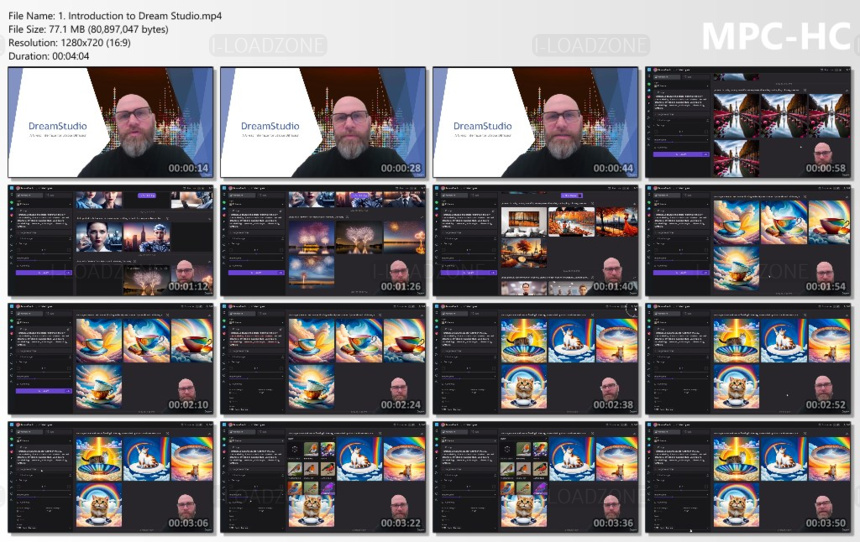Click the File Name line "1. Introduction to Dream Studio.mp4"
Image resolution: width=860 pixels, height=542 pixels.
pyautogui.click(x=140, y=16)
